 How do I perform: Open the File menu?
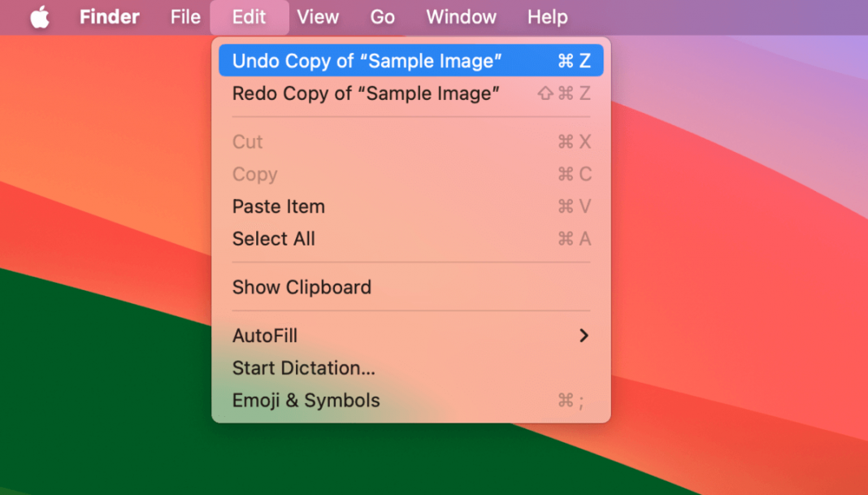[185, 17]
